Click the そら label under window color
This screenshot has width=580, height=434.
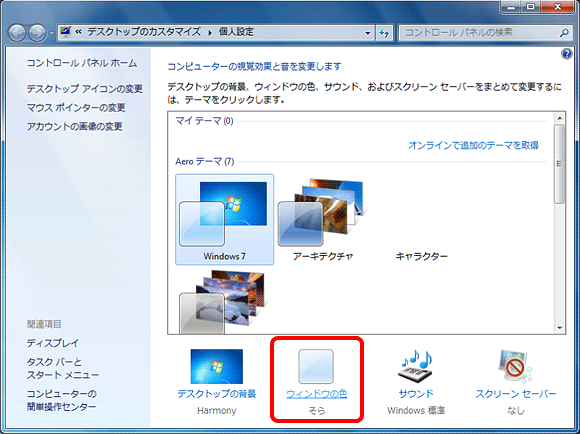tap(316, 411)
